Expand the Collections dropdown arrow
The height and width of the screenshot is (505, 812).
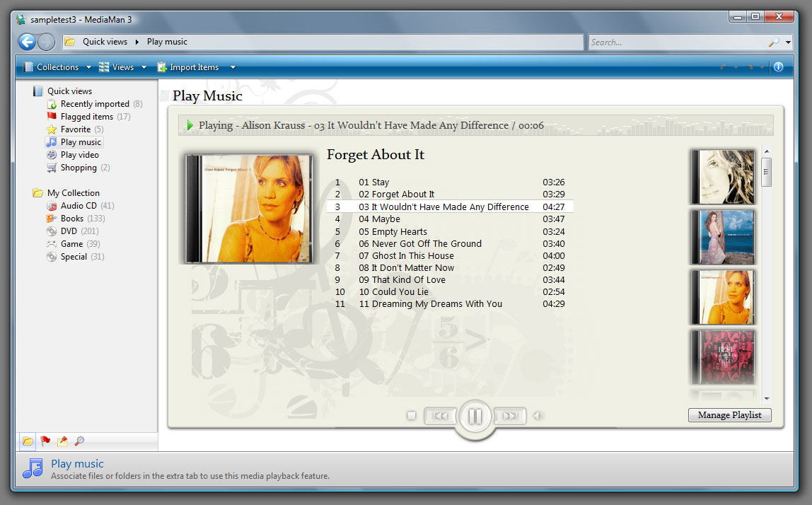pos(88,67)
